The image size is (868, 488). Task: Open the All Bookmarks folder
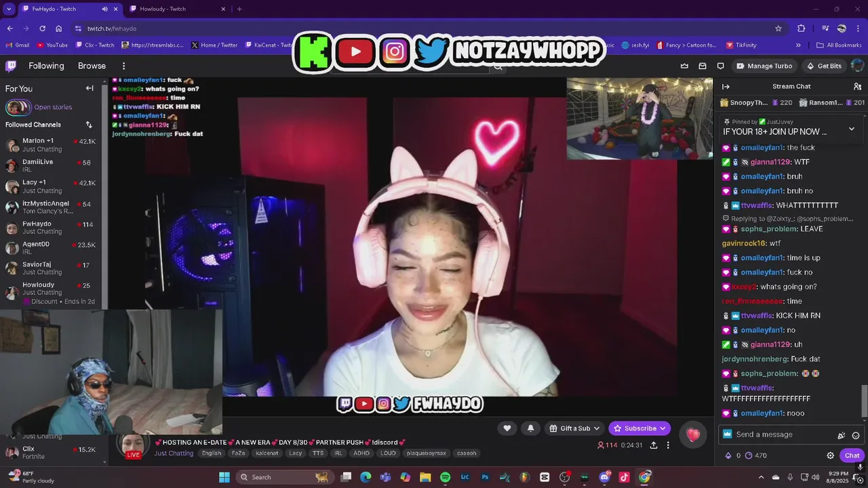839,45
